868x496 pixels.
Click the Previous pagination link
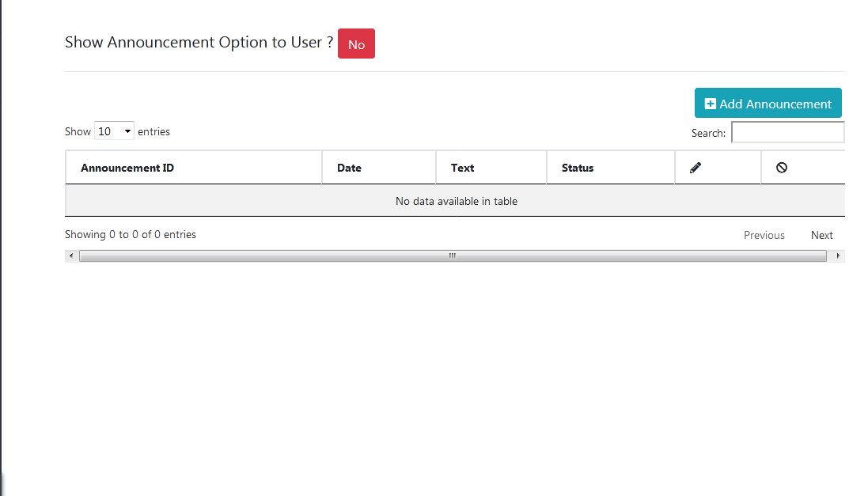[764, 235]
